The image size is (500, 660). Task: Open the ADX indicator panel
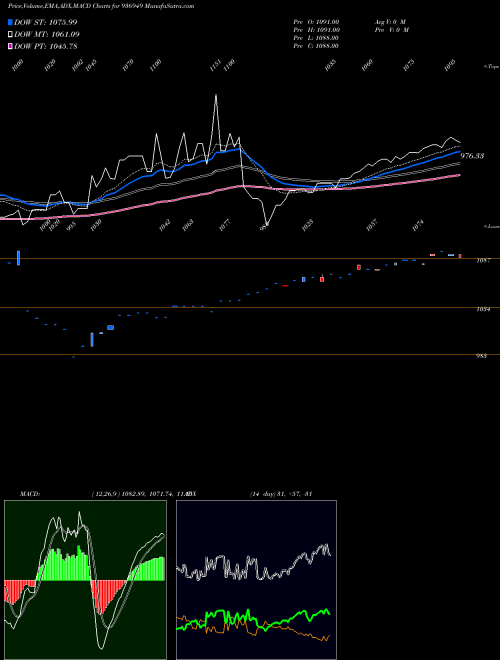click(x=256, y=580)
